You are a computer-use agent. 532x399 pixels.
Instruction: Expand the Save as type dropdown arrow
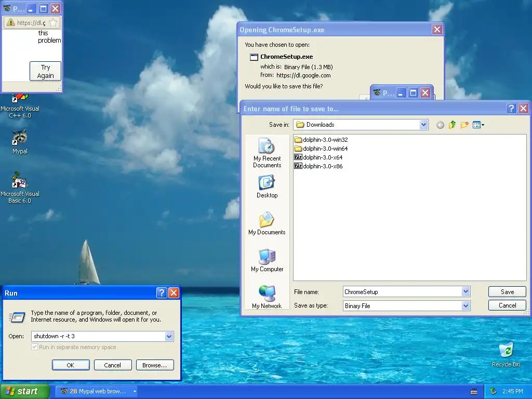click(466, 305)
